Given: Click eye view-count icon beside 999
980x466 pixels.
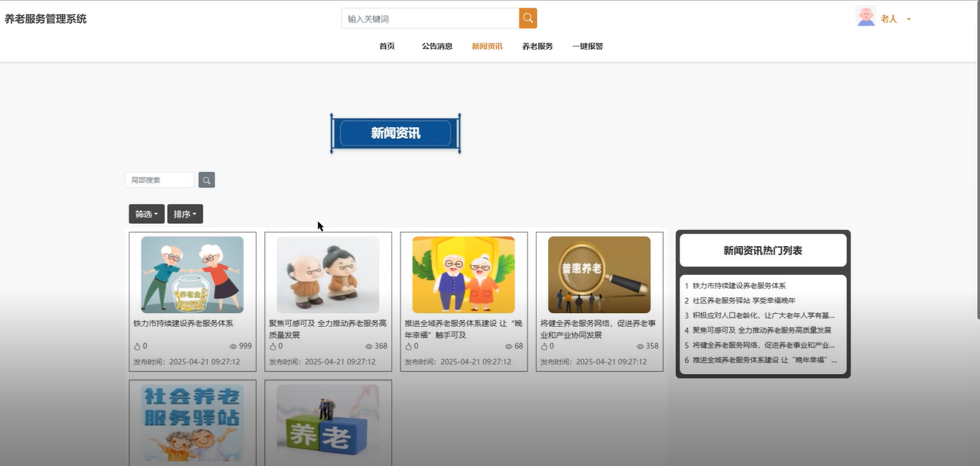Looking at the screenshot, I should (233, 346).
